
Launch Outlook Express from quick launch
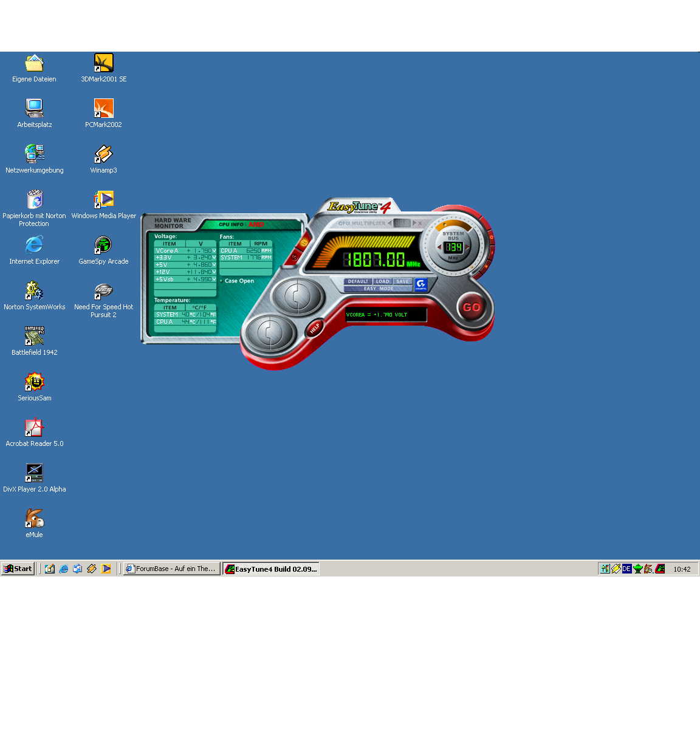coord(78,569)
